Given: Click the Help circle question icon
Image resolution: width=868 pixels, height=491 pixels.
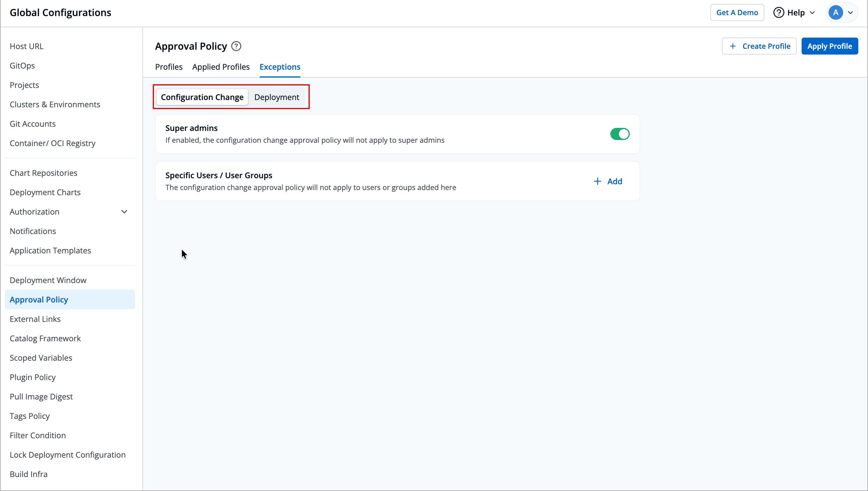Looking at the screenshot, I should coord(778,13).
